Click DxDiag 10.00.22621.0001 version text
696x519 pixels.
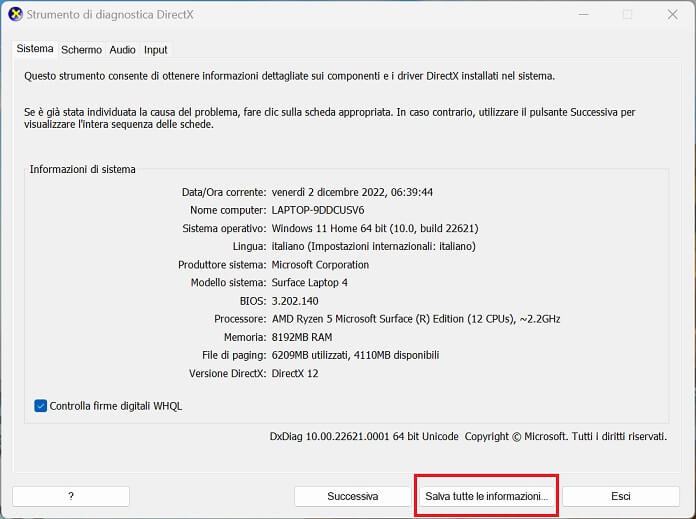364,436
